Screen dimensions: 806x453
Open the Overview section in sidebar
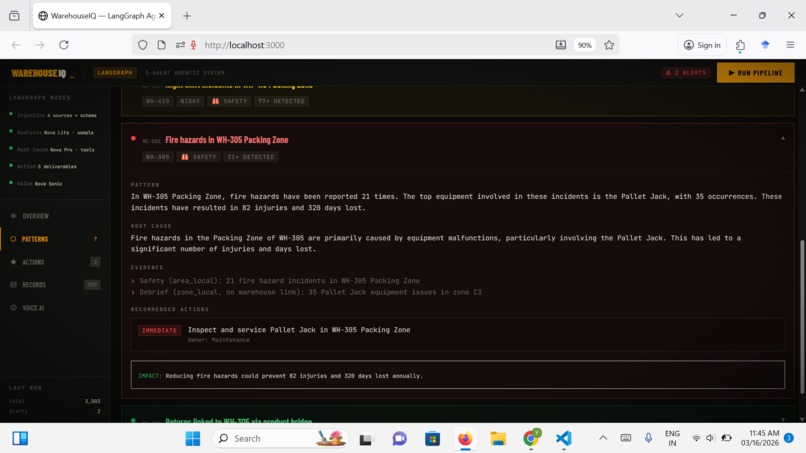[x=35, y=216]
